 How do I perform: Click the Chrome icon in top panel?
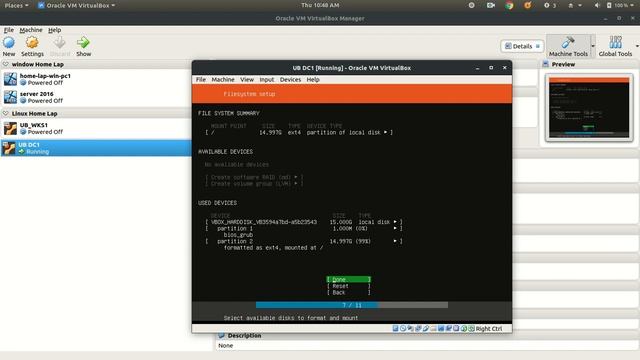[x=509, y=5]
